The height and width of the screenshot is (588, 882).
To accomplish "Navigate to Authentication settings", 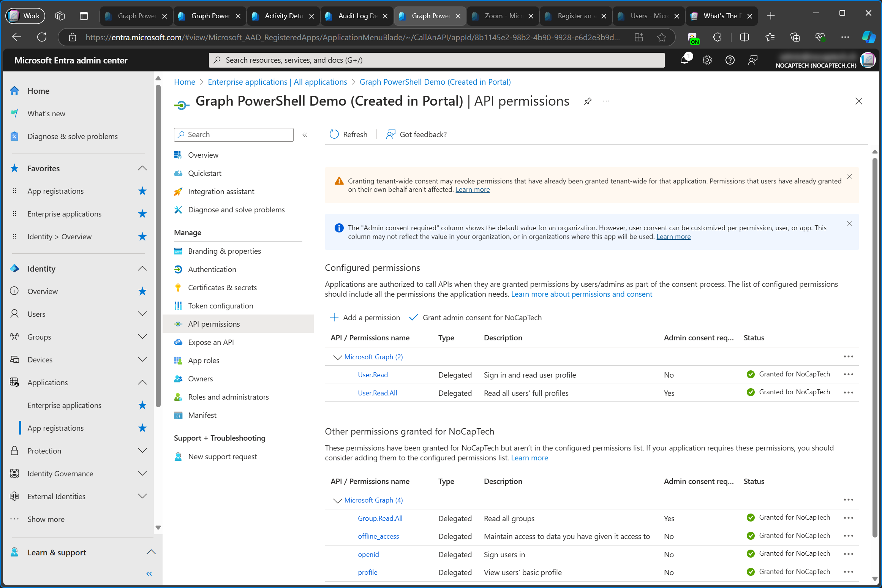I will pyautogui.click(x=213, y=269).
